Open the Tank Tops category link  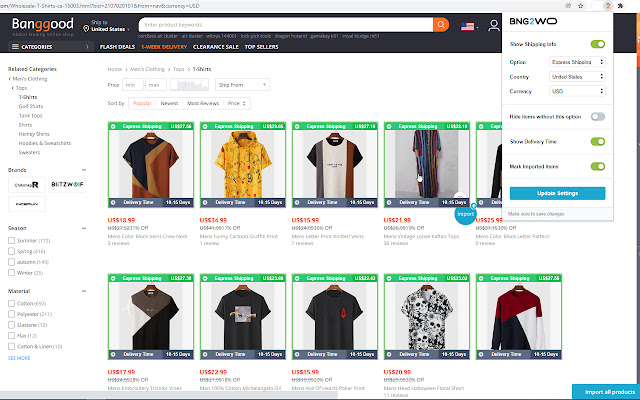30,116
